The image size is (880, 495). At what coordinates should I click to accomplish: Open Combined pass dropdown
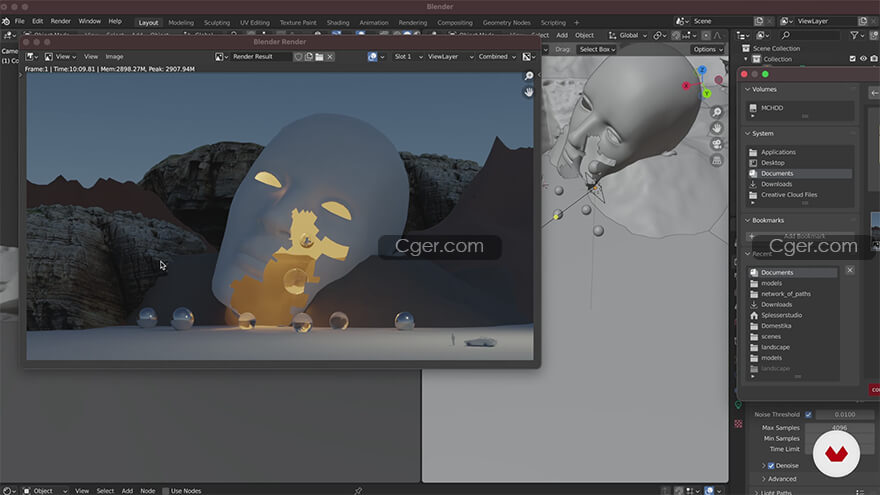click(497, 57)
